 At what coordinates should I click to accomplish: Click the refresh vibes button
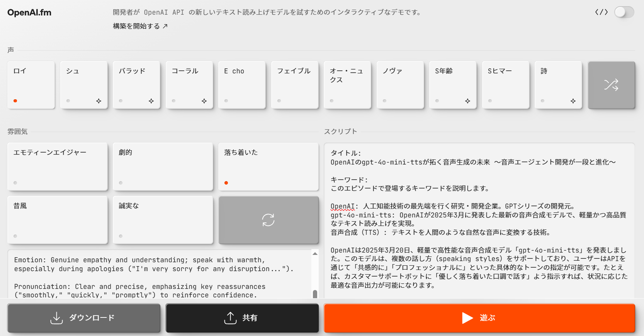point(268,220)
